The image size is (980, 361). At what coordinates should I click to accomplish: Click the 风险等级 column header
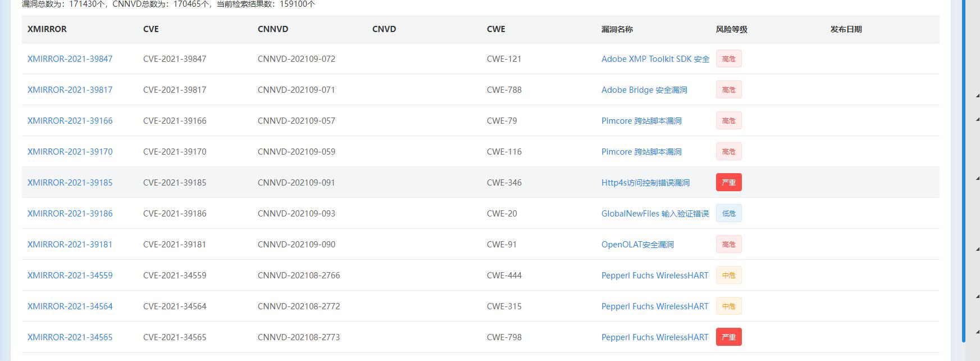click(732, 29)
